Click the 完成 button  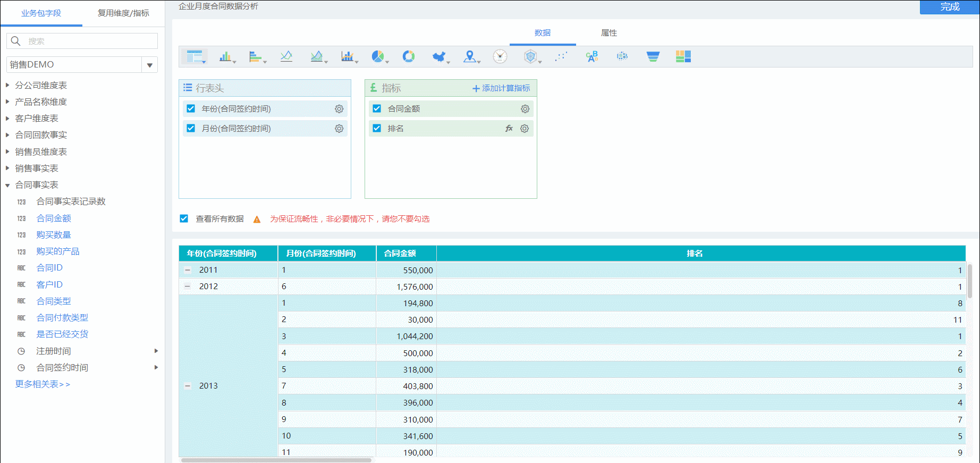point(950,7)
